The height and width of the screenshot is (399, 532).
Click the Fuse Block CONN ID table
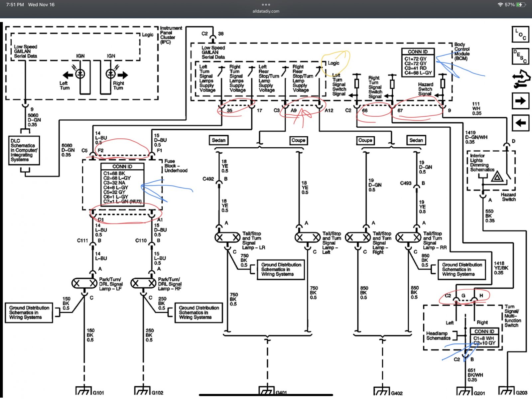(122, 185)
